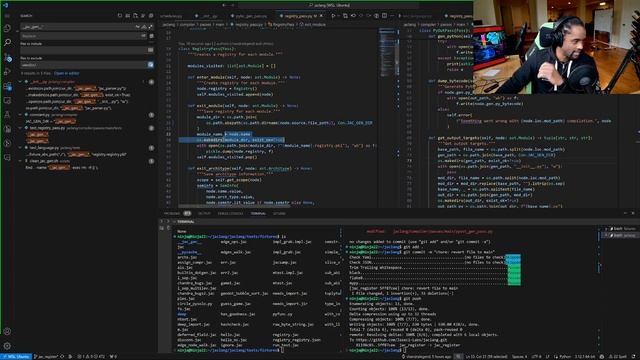Toggle the Replace row chevron
The height and width of the screenshot is (360, 640).
click(17, 31)
